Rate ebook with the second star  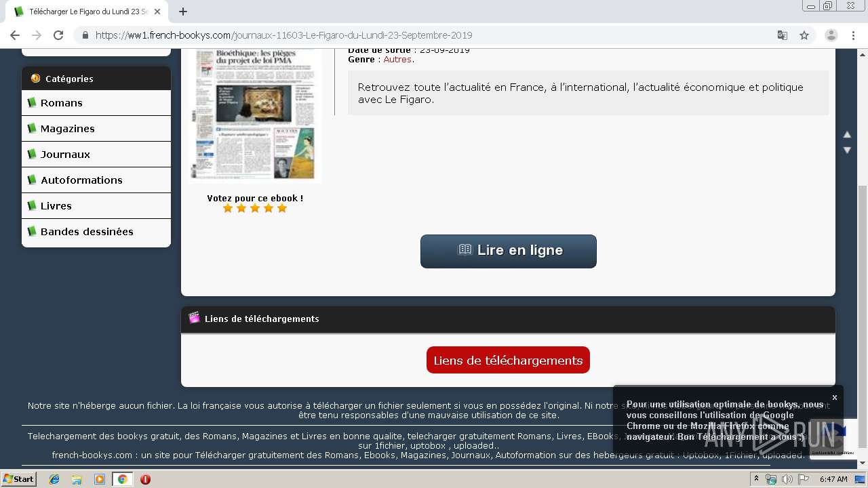click(241, 208)
